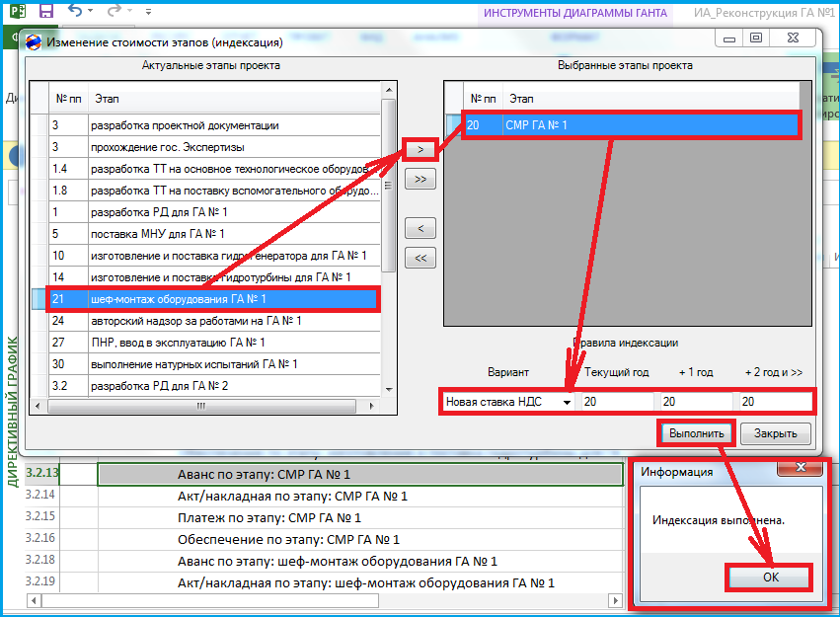Click the Project application icon
Screen dimensions: 840x617
pyautogui.click(x=17, y=10)
